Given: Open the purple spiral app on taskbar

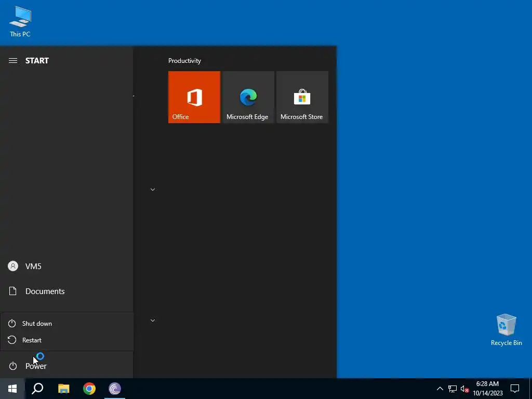Looking at the screenshot, I should [115, 389].
